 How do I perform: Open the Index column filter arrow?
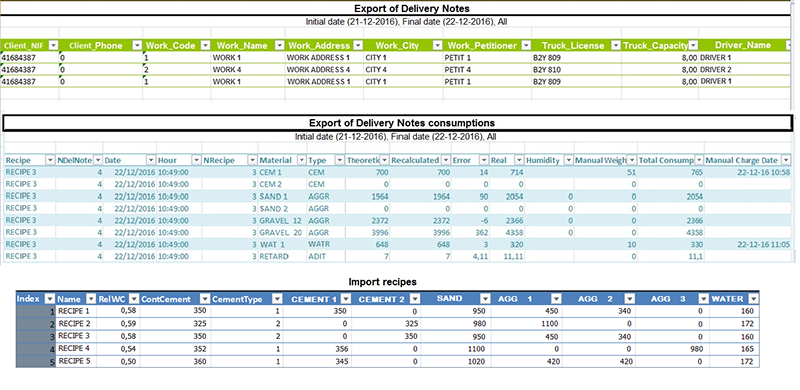(50, 299)
